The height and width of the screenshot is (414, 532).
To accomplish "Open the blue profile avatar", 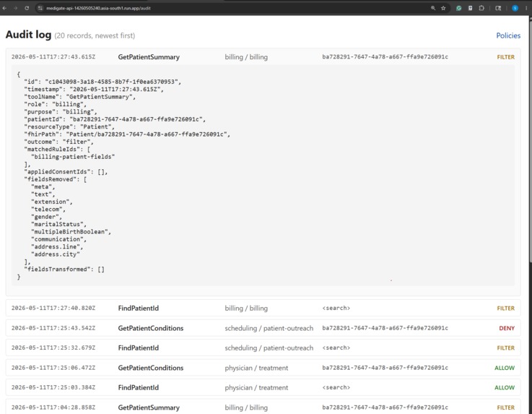I will 515,8.
